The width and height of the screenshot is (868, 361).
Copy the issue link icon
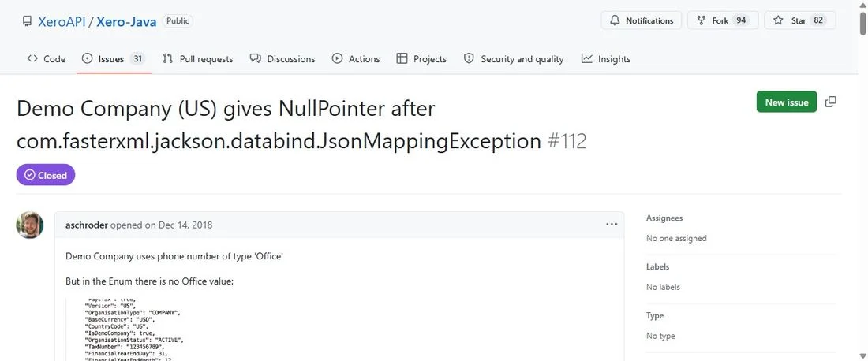830,102
